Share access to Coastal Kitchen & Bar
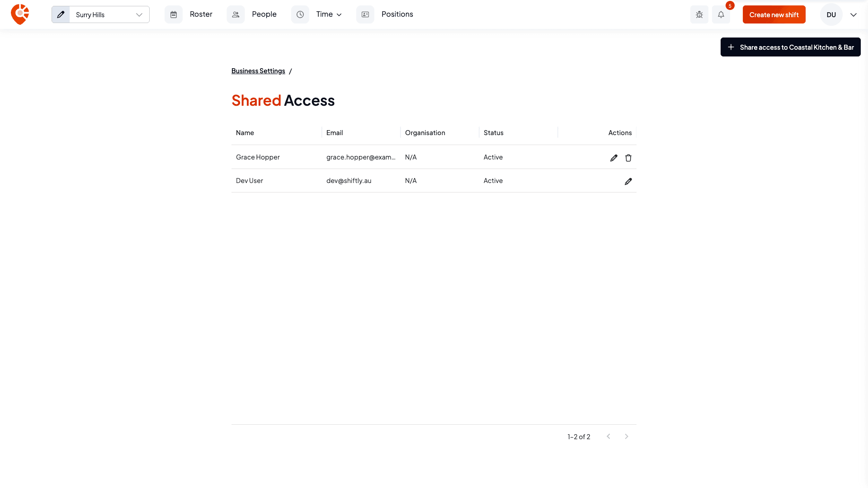The width and height of the screenshot is (868, 488). (790, 47)
